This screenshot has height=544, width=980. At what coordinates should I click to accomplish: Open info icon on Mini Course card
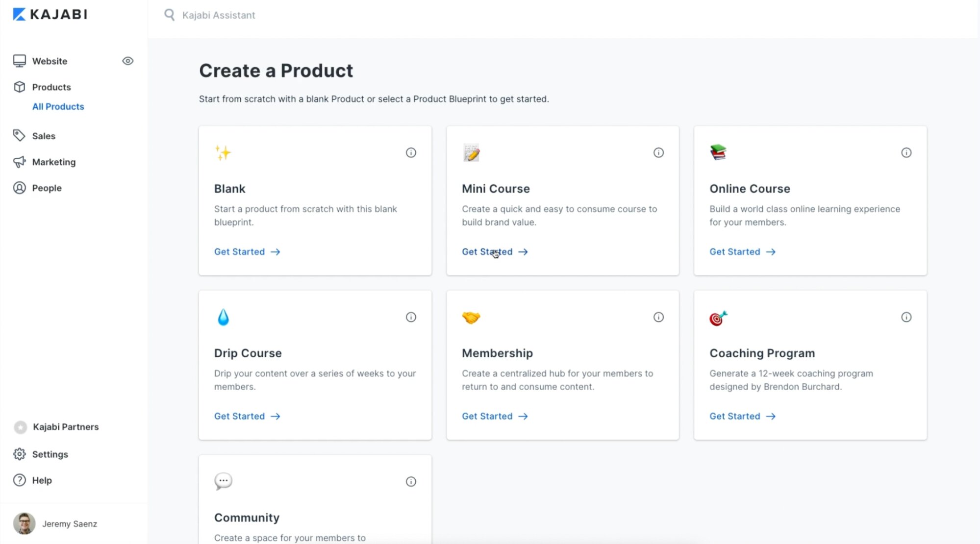[658, 153]
